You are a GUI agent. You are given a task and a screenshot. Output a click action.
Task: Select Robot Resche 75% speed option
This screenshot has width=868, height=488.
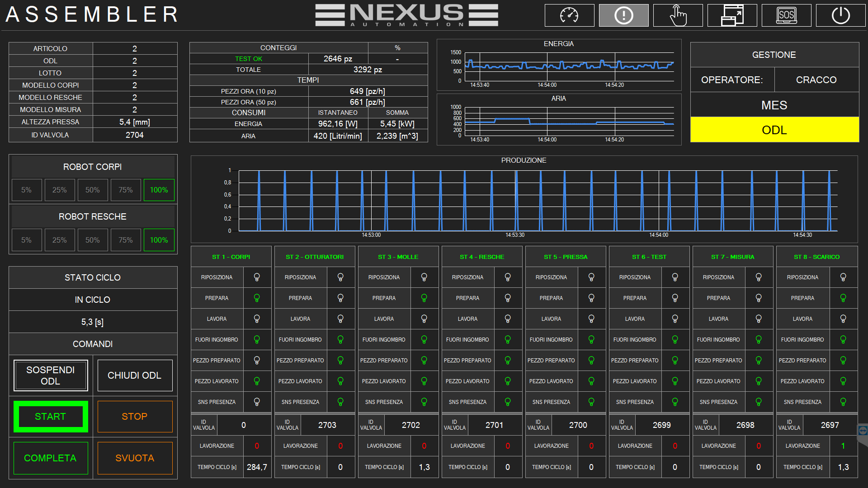tap(126, 240)
